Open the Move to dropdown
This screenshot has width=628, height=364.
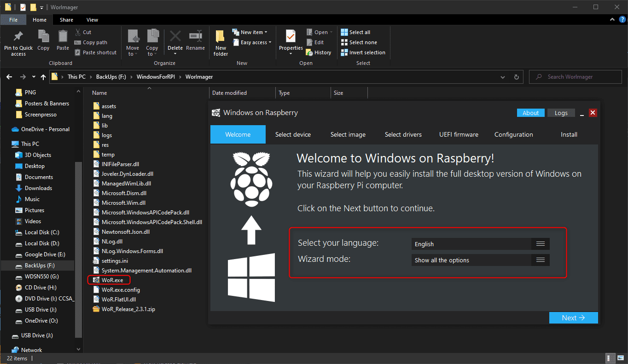pos(133,43)
